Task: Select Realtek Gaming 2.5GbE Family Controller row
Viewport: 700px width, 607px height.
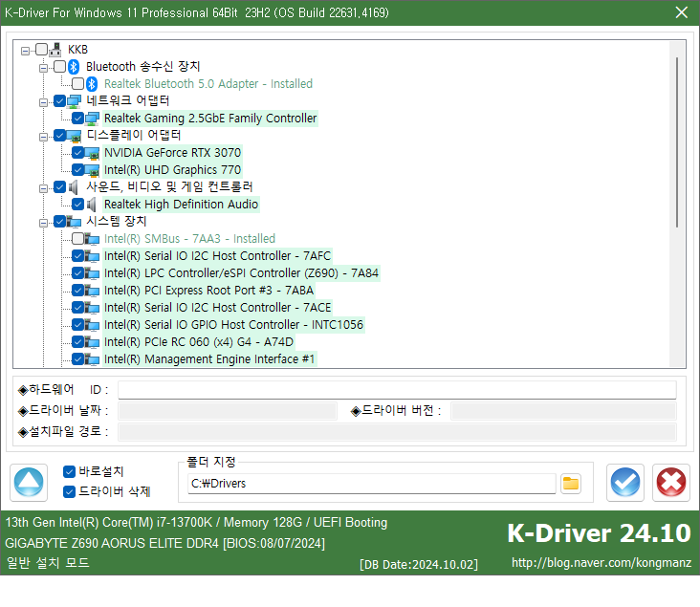Action: pyautogui.click(x=210, y=119)
